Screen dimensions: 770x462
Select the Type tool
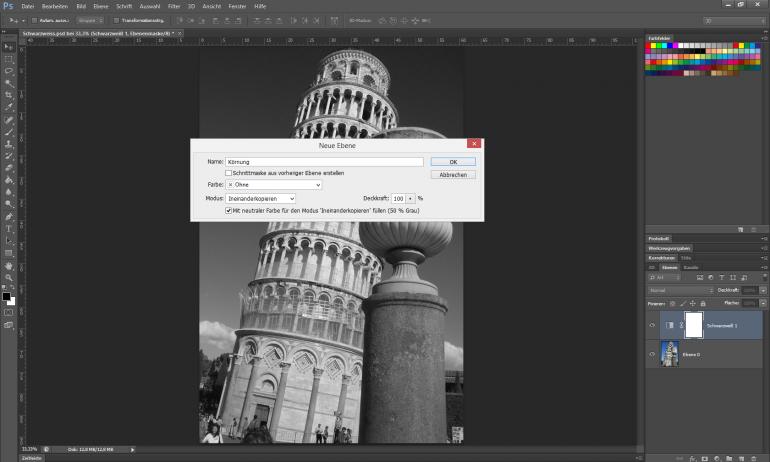[9, 229]
